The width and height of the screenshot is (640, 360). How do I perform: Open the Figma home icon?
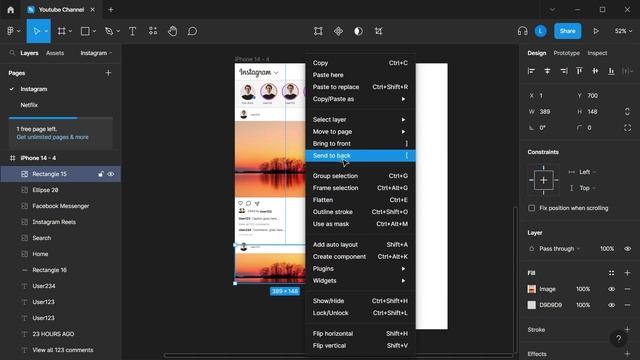point(11,9)
